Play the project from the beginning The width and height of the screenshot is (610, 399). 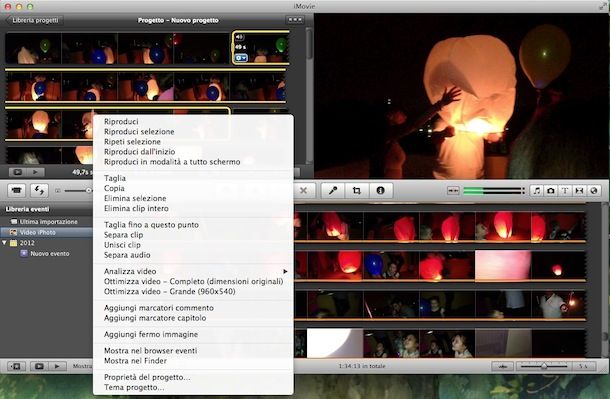coord(35,172)
